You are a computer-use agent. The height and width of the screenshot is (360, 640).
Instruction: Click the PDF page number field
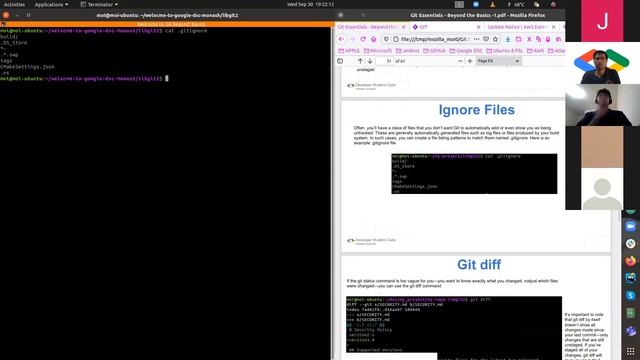pyautogui.click(x=384, y=61)
